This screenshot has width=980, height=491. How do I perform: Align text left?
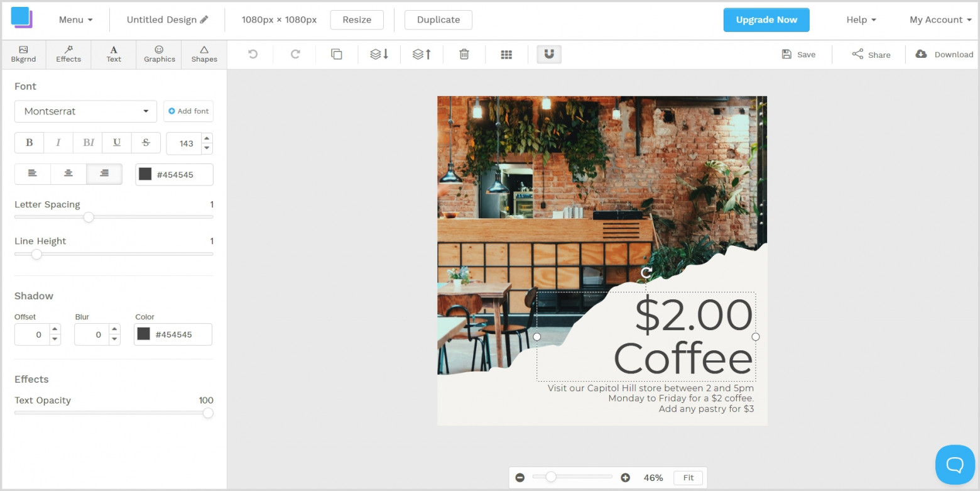pos(32,174)
